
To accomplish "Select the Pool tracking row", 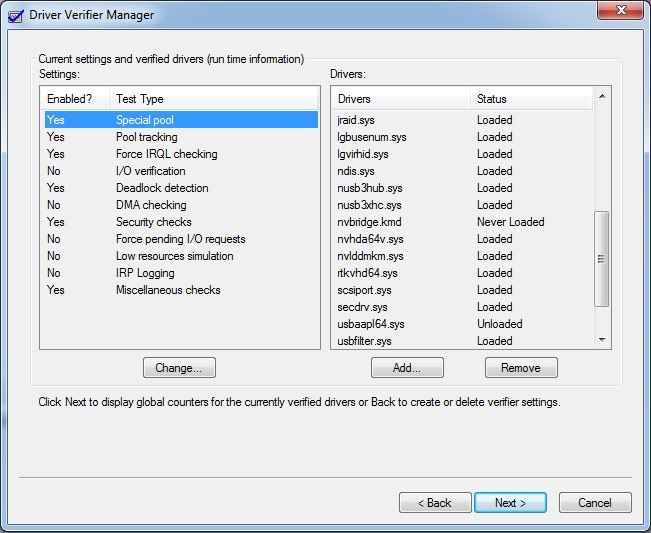I will [181, 137].
